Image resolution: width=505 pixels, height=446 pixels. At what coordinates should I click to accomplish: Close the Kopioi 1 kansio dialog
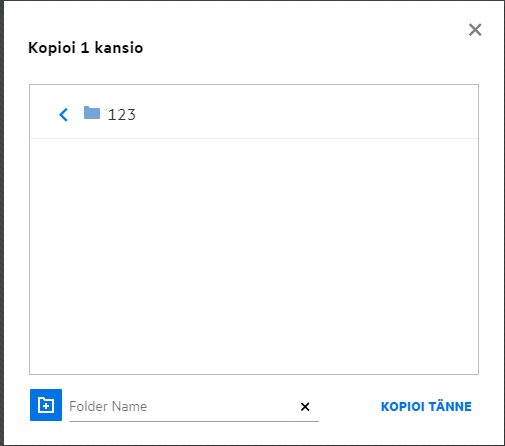pyautogui.click(x=475, y=30)
